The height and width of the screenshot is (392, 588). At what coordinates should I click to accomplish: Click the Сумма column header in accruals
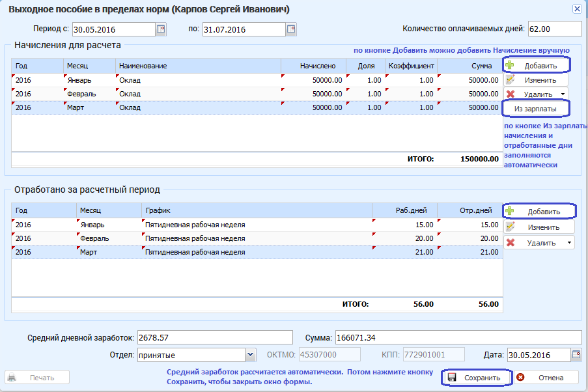tap(470, 66)
